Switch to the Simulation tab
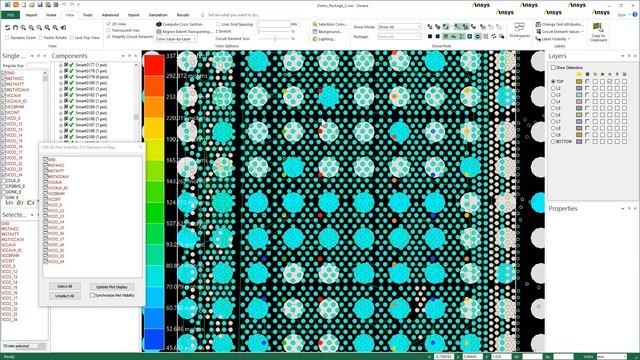The width and height of the screenshot is (640, 360). pyautogui.click(x=158, y=15)
